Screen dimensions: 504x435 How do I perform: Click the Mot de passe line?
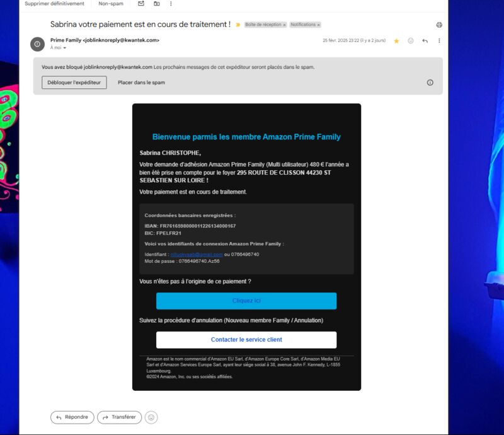click(x=182, y=261)
